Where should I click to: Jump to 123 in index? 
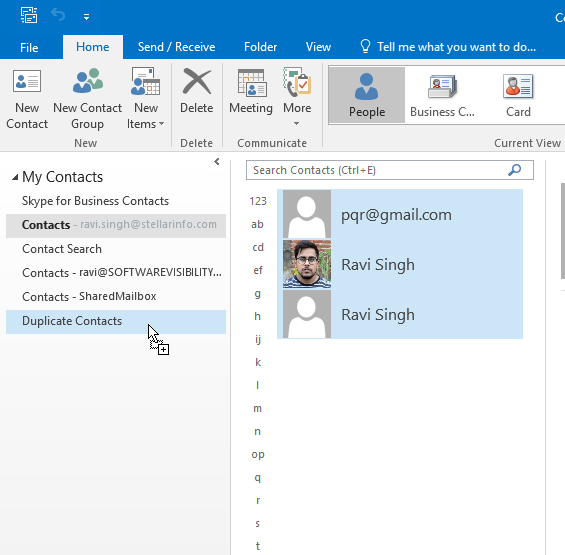(258, 201)
